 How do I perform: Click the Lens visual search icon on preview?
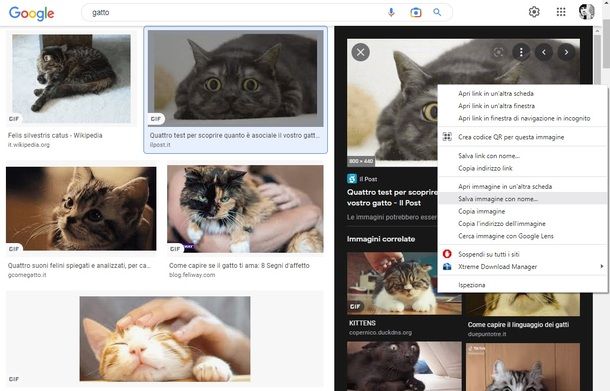[498, 52]
